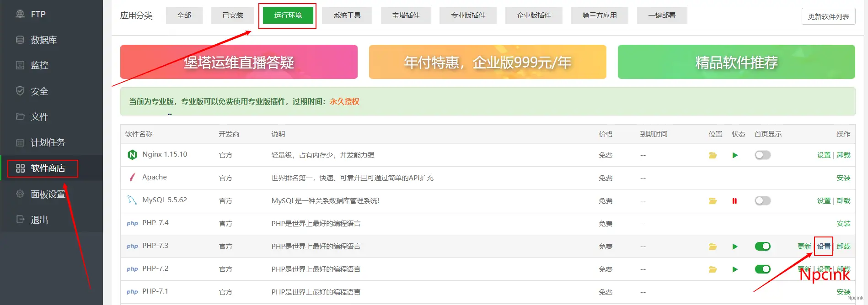
Task: Open the 软件商店 grid icon
Action: (x=20, y=168)
